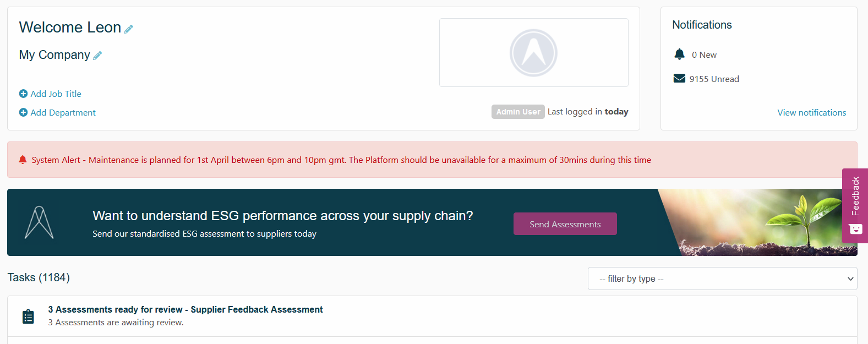Viewport: 868px width, 344px height.
Task: Open the vertical Feedback side tab
Action: 855,196
